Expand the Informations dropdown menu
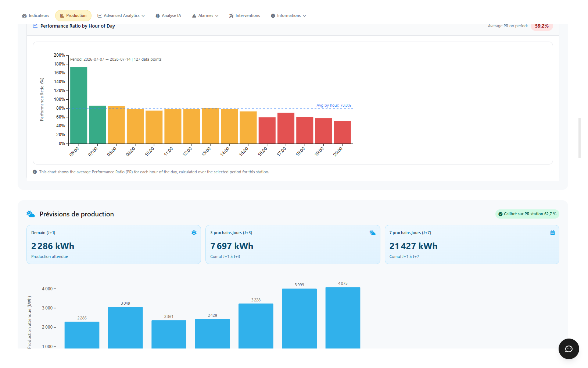 tap(288, 15)
